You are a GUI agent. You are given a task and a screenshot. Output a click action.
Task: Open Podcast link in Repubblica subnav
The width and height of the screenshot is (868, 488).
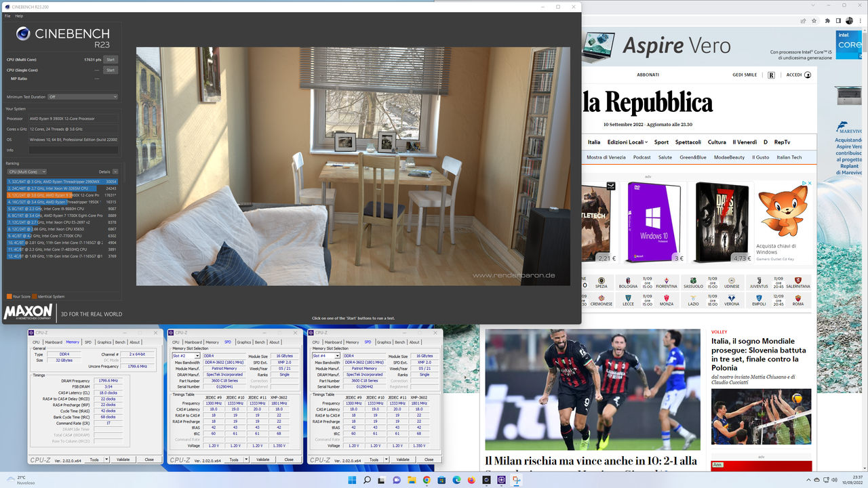tap(642, 157)
